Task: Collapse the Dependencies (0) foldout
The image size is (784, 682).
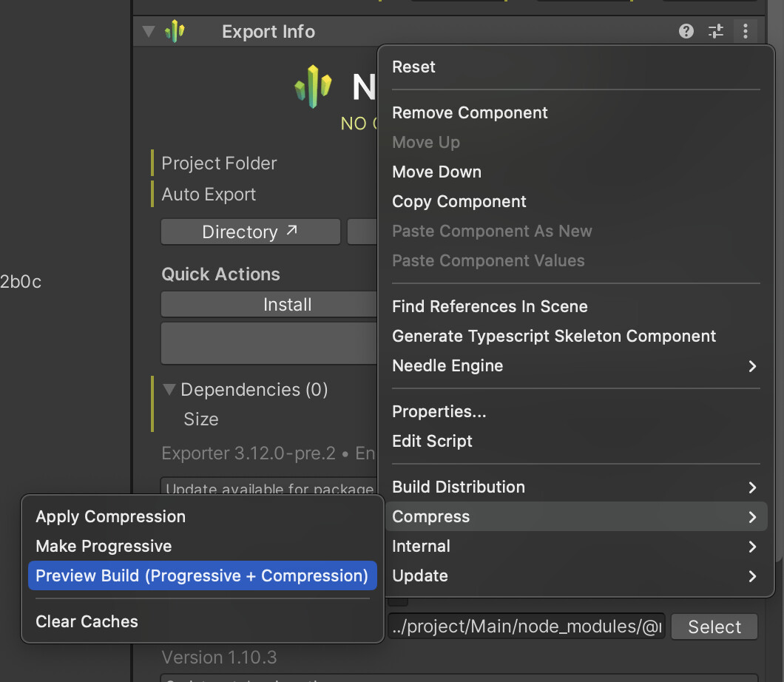Action: pyautogui.click(x=170, y=389)
